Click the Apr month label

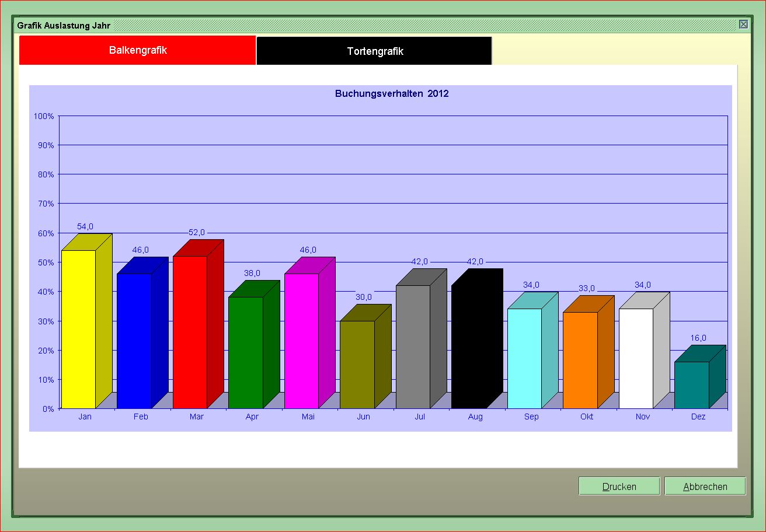(x=252, y=416)
